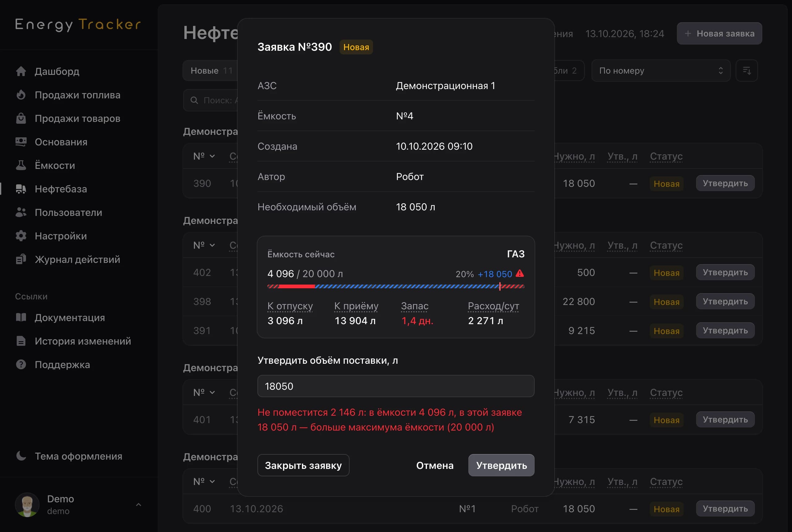Click the search magnifier icon
The image size is (792, 532).
[x=194, y=100]
